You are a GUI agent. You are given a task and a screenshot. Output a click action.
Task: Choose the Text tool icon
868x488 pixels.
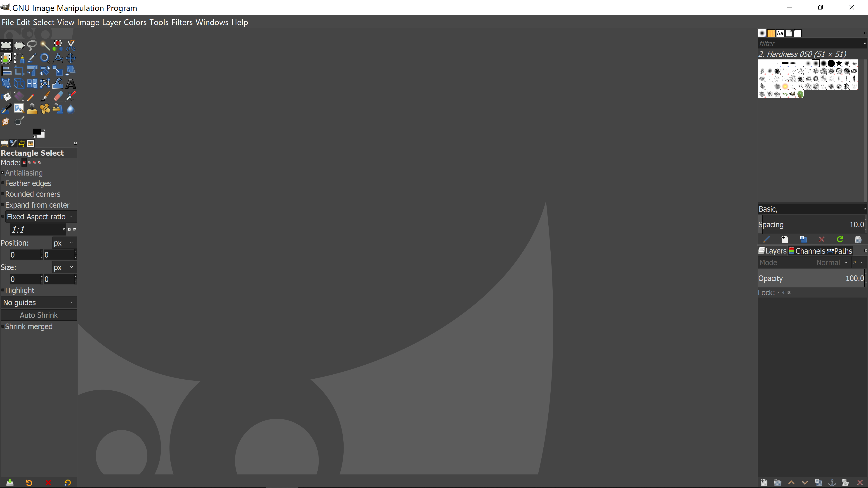71,84
